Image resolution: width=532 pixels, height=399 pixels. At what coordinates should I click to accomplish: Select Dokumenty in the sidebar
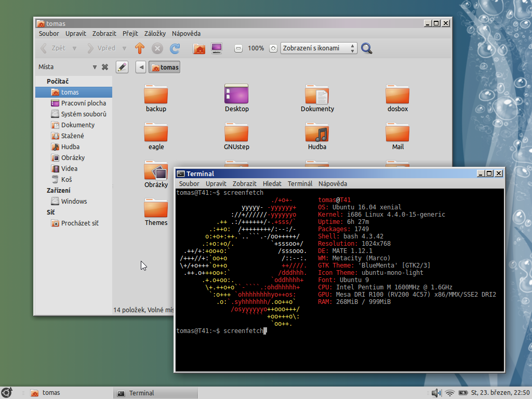click(74, 125)
